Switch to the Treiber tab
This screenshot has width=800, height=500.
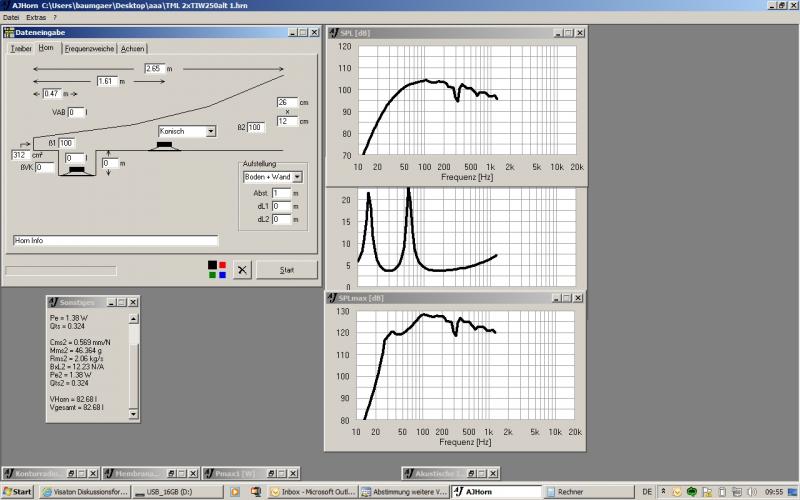[x=21, y=48]
